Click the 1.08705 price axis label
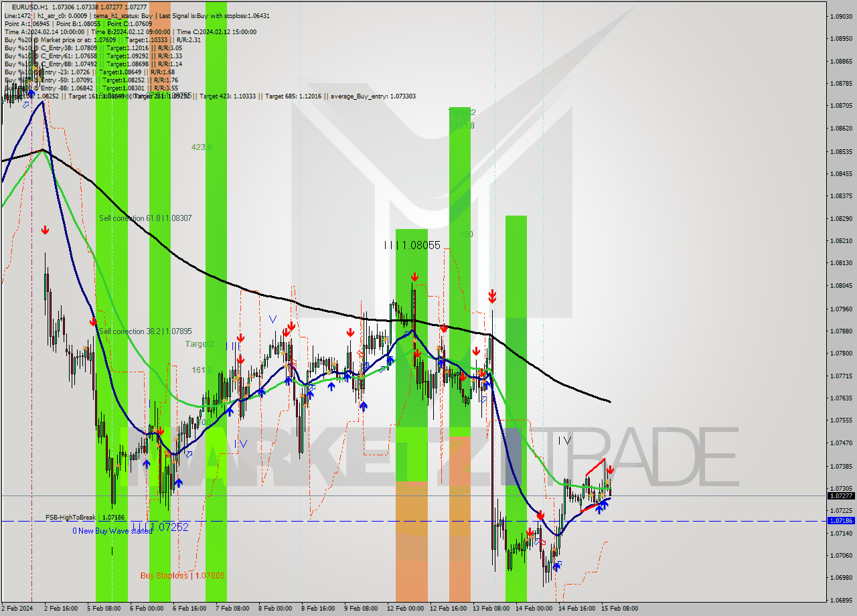This screenshot has width=857, height=616. tap(840, 106)
